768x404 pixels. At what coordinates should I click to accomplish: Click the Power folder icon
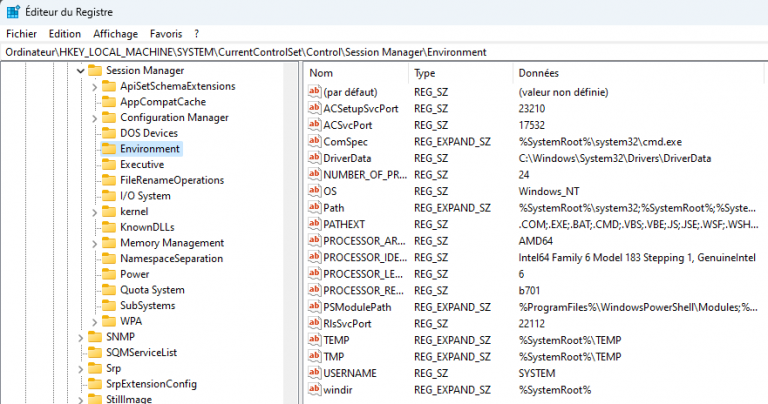109,274
